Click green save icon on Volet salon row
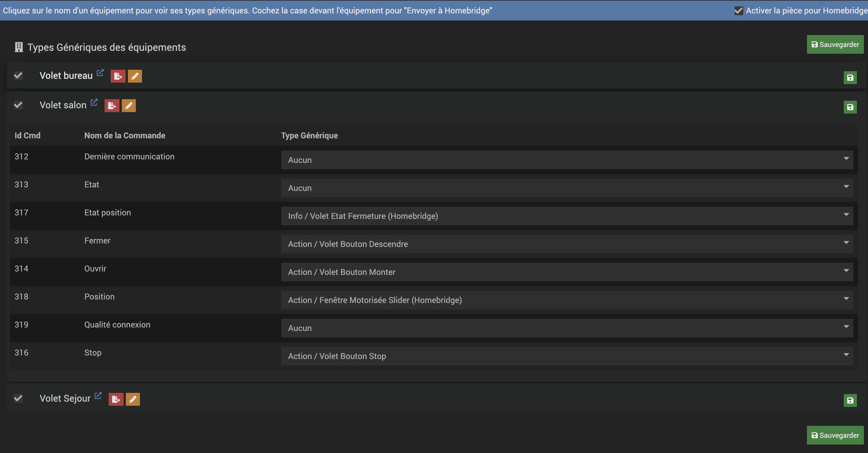 tap(850, 107)
